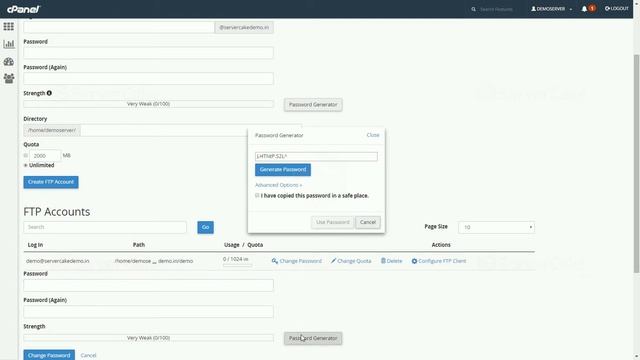The width and height of the screenshot is (640, 360).
Task: Focus the quota MB value field
Action: coord(45,156)
